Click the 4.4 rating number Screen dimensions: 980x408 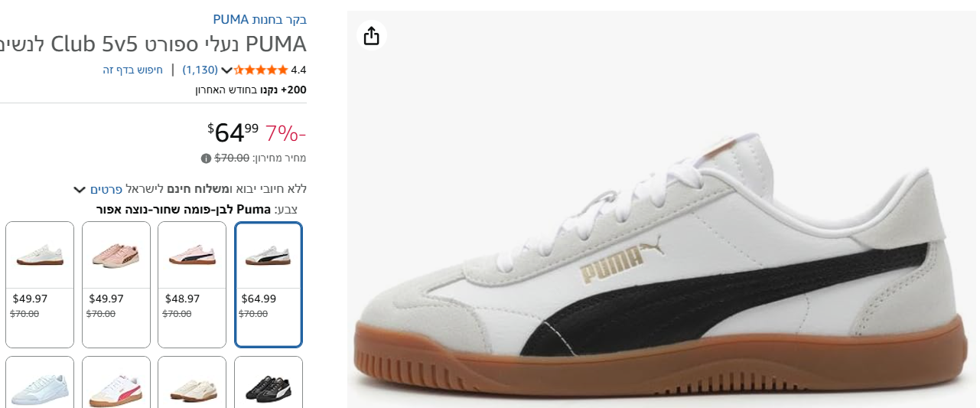(298, 70)
